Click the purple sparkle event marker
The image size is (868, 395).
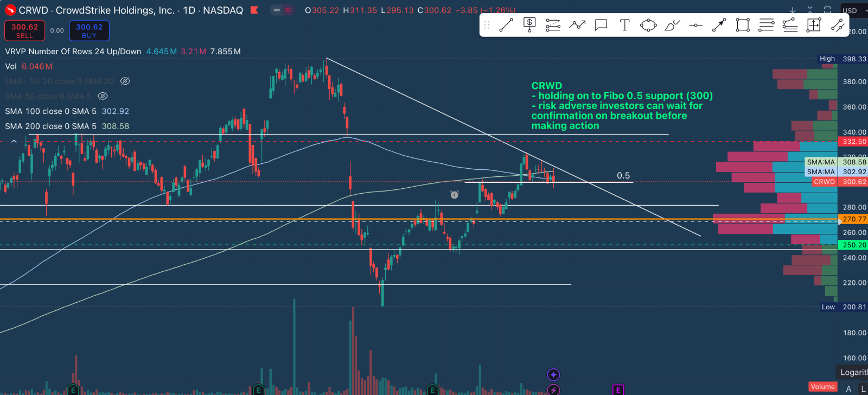[x=553, y=374]
